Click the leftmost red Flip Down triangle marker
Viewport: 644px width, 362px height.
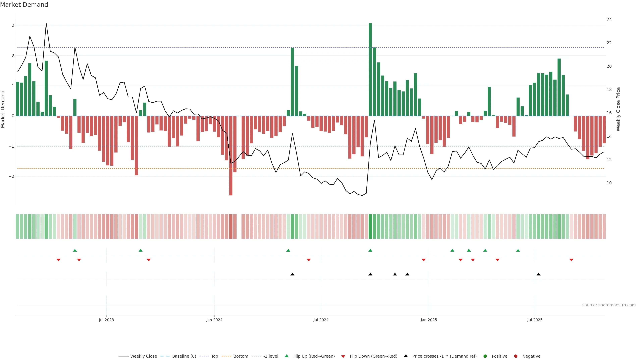point(59,260)
